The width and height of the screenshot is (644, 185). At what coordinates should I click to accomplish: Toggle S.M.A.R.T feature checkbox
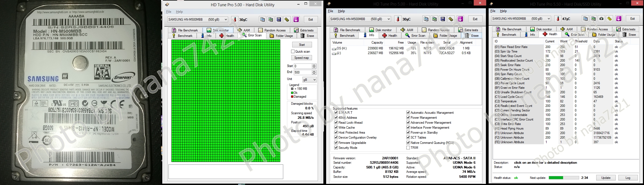[336, 112]
